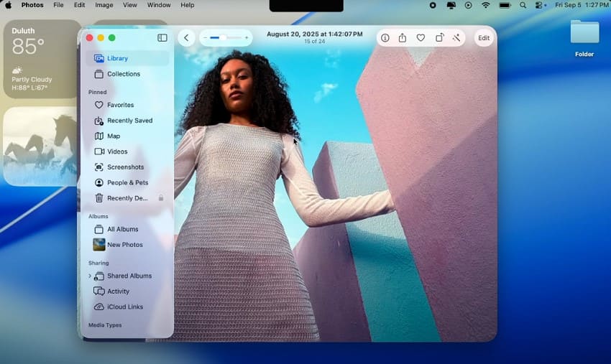Open All Albums
Screen dimensions: 611x364
click(127, 229)
